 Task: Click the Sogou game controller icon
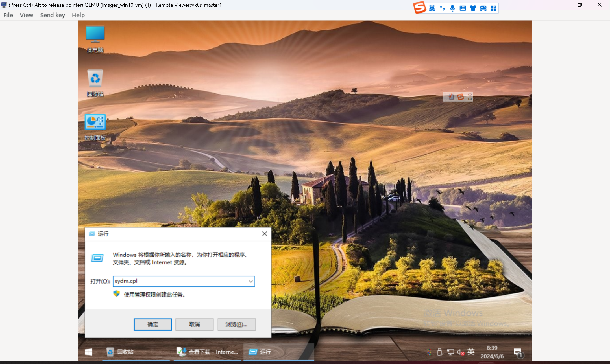point(483,8)
